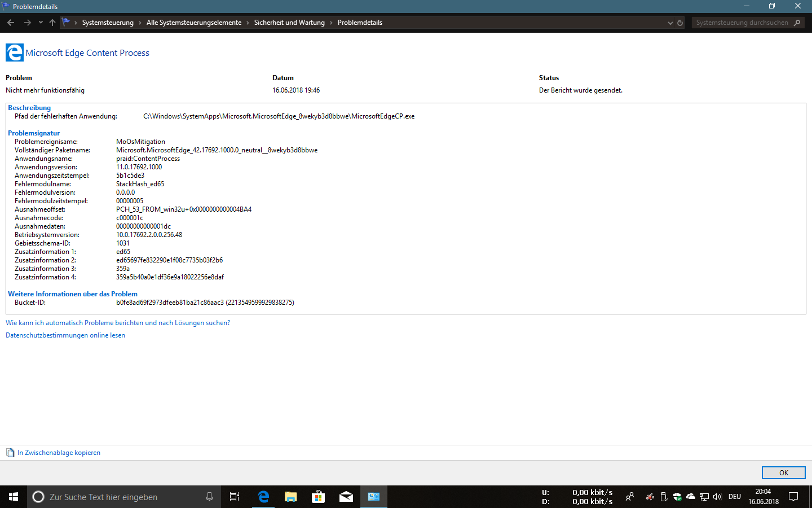
Task: Open Alle Systemsteuerungselemente breadcrumb
Action: click(x=194, y=23)
